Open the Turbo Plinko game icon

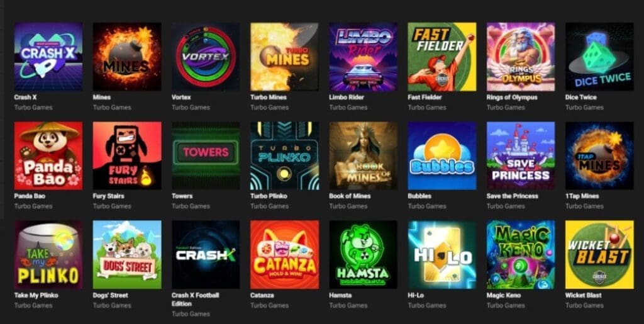pos(285,155)
